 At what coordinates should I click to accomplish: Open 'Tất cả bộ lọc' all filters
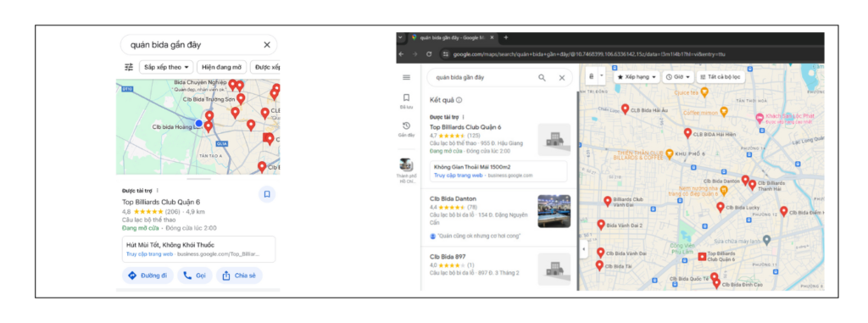point(721,77)
